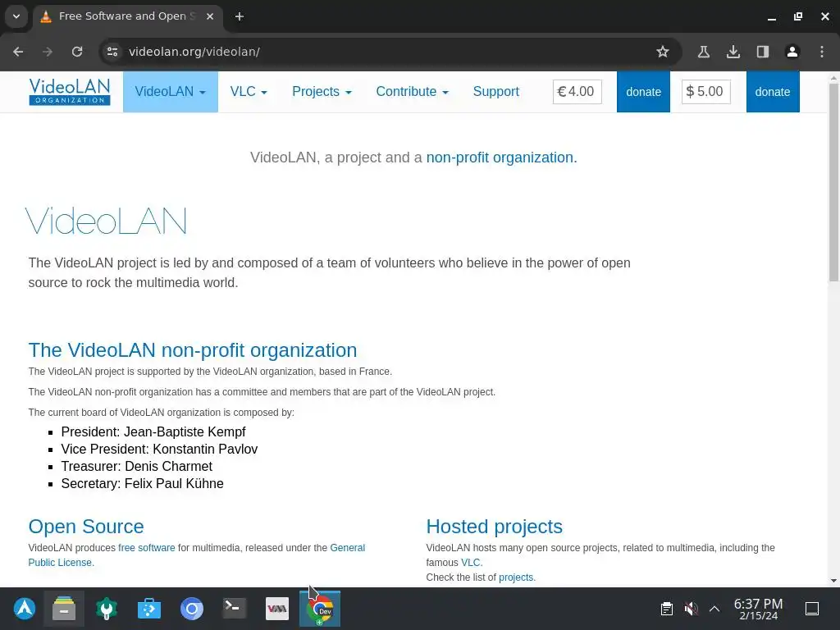The width and height of the screenshot is (840, 630).
Task: Click the large VideoLAN title graphic
Action: 106,221
